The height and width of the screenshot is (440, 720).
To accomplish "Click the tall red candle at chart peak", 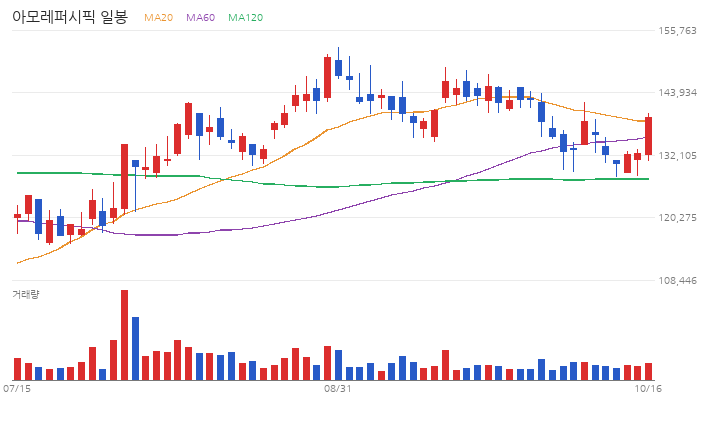I will point(327,77).
